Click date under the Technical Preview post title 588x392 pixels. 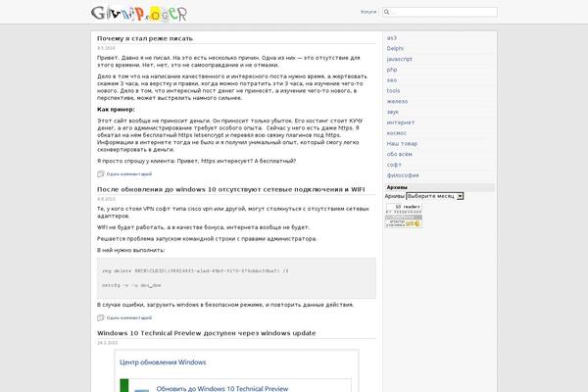[x=107, y=342]
